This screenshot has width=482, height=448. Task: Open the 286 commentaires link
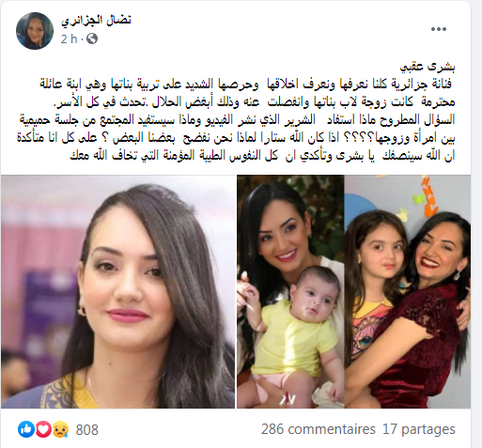tap(319, 429)
